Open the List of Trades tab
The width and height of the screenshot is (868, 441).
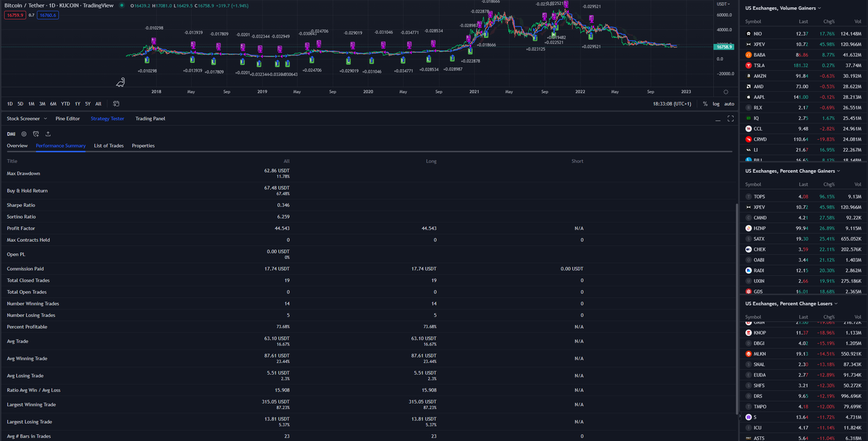[x=108, y=146]
